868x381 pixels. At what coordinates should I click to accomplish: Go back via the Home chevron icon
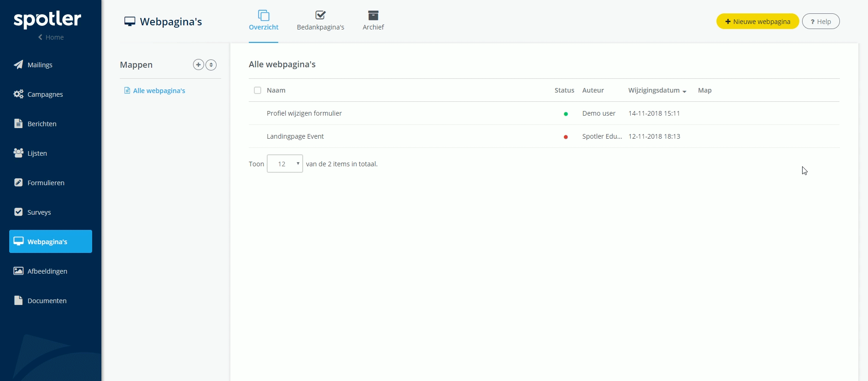(41, 37)
